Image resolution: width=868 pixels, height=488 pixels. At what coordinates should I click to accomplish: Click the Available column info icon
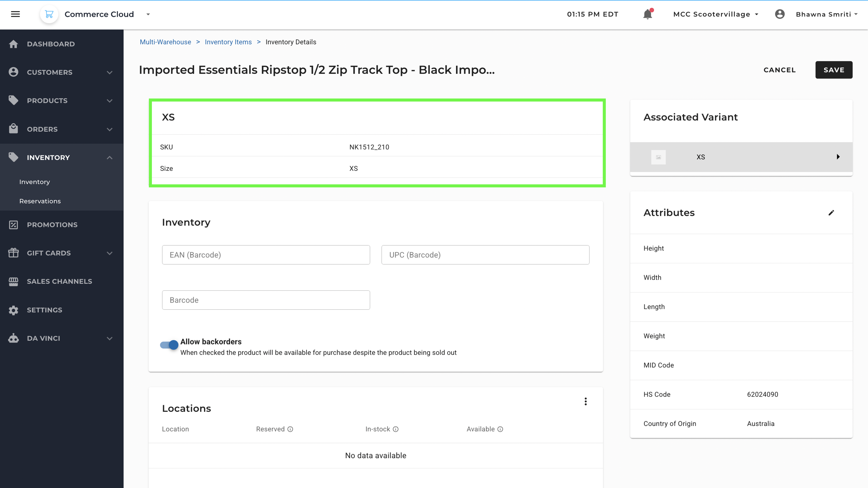[x=500, y=429]
